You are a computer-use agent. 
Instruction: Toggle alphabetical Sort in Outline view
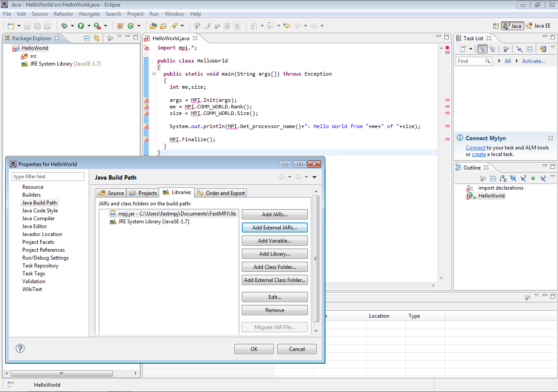503,178
